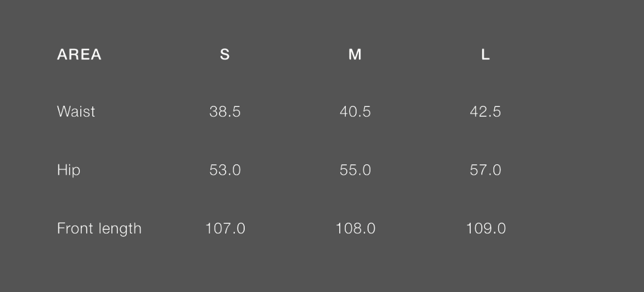Select the 55.0 hip measurement

[x=355, y=170]
